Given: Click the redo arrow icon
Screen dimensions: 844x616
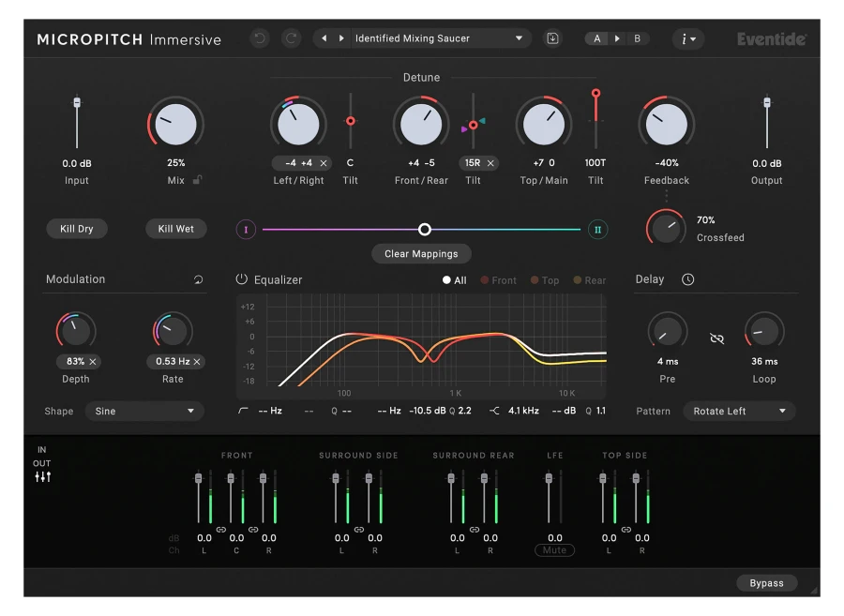Looking at the screenshot, I should click(x=292, y=38).
